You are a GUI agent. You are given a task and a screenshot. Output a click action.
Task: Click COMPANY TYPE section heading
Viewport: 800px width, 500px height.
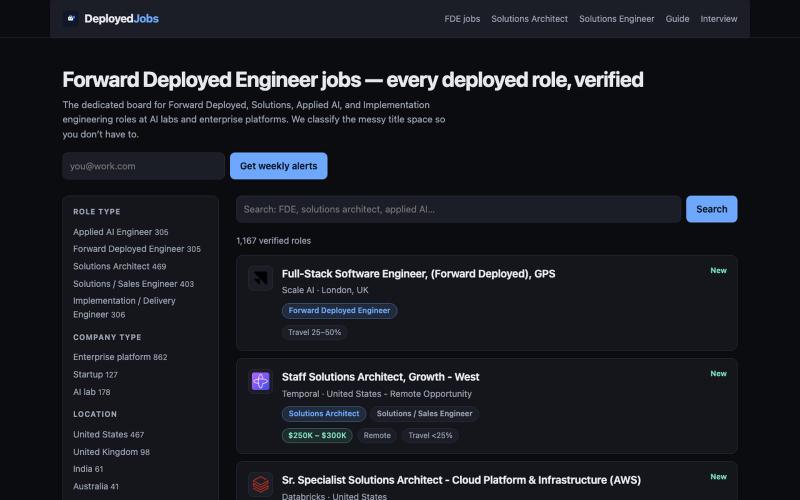[x=107, y=337]
